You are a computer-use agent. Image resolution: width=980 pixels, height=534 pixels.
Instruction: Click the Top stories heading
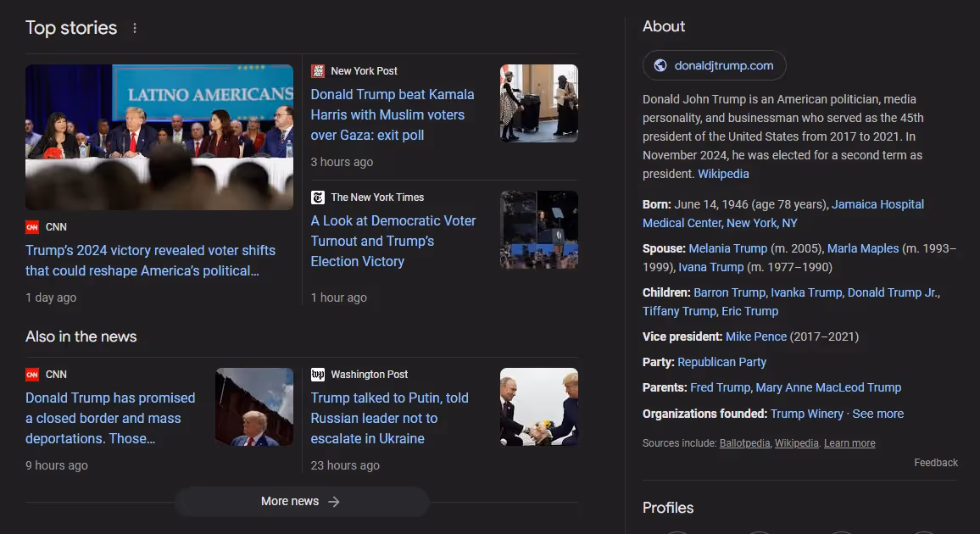[x=71, y=28]
